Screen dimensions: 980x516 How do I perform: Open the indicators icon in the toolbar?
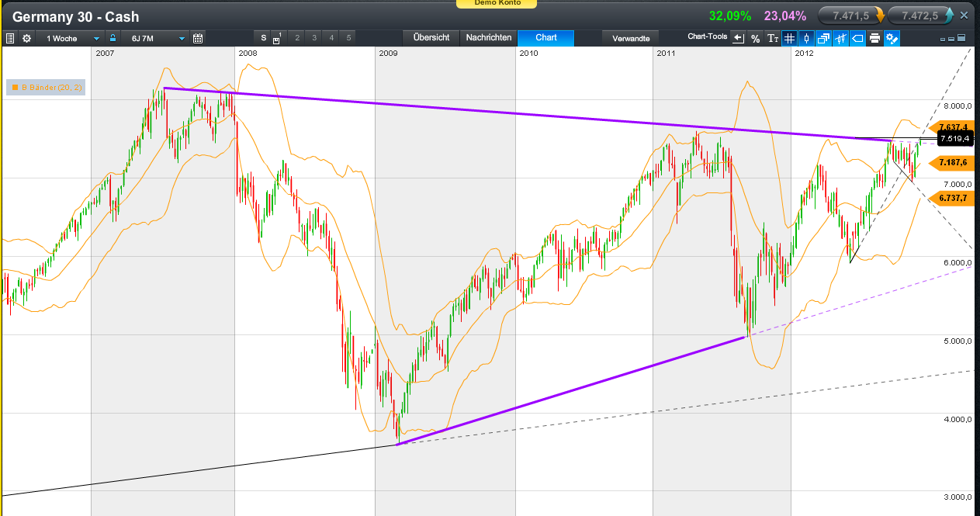(x=840, y=37)
